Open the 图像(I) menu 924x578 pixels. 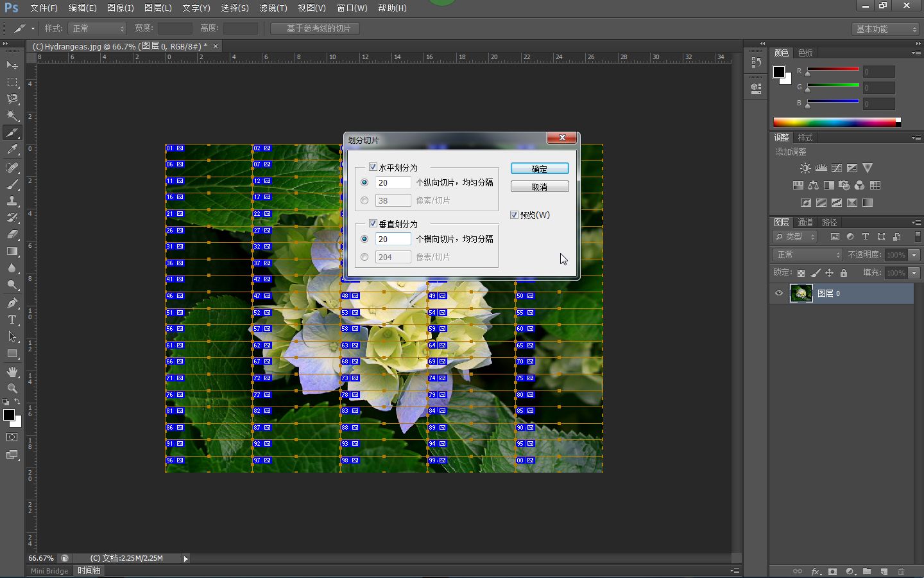point(121,8)
